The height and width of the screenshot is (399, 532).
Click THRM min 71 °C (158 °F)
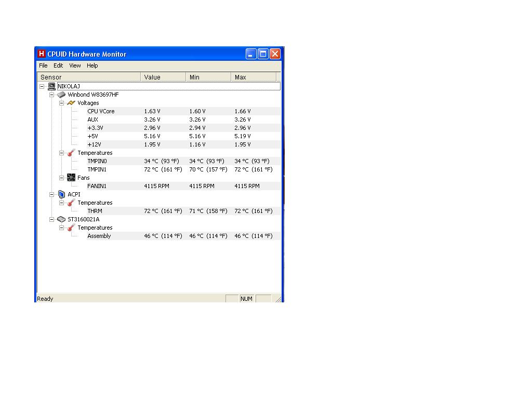pyautogui.click(x=208, y=211)
